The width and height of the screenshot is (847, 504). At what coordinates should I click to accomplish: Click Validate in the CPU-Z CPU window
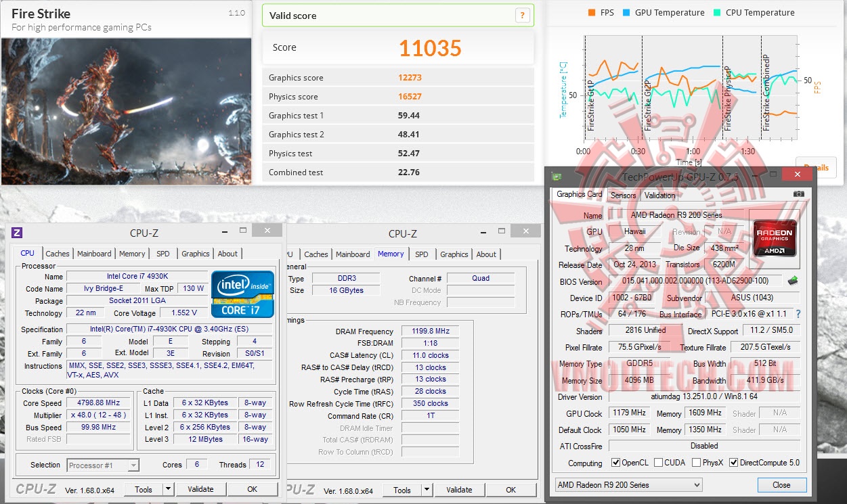[200, 489]
